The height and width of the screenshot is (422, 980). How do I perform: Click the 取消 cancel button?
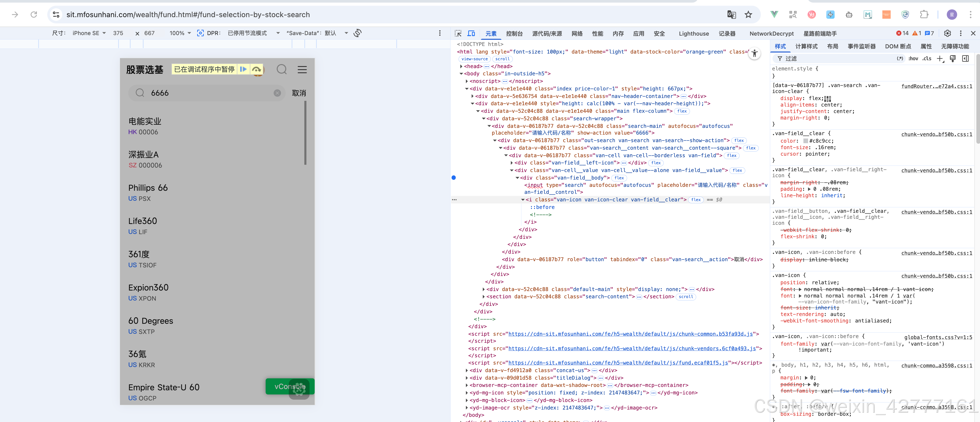(x=299, y=93)
